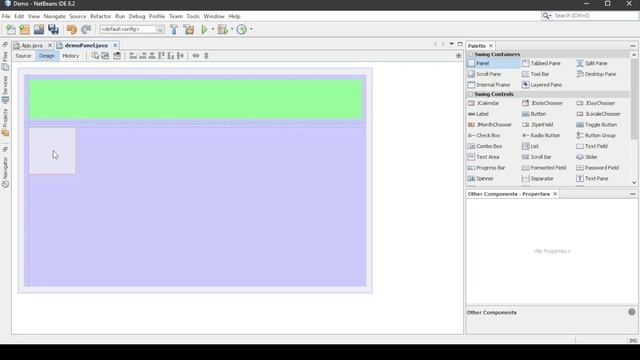Center selected components vertically
This screenshot has height=360, width=640.
coord(180,56)
